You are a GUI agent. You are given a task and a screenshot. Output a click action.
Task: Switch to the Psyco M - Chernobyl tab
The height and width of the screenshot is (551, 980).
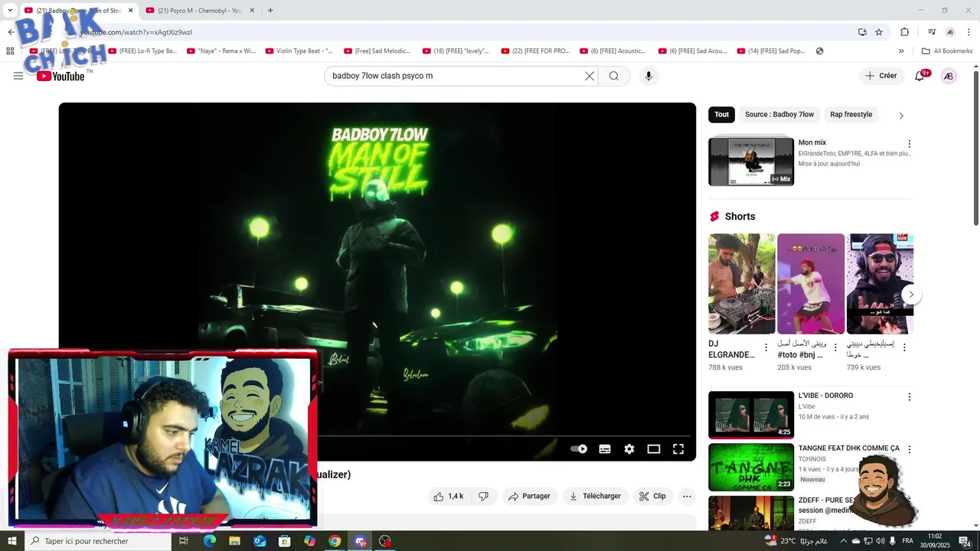point(201,11)
